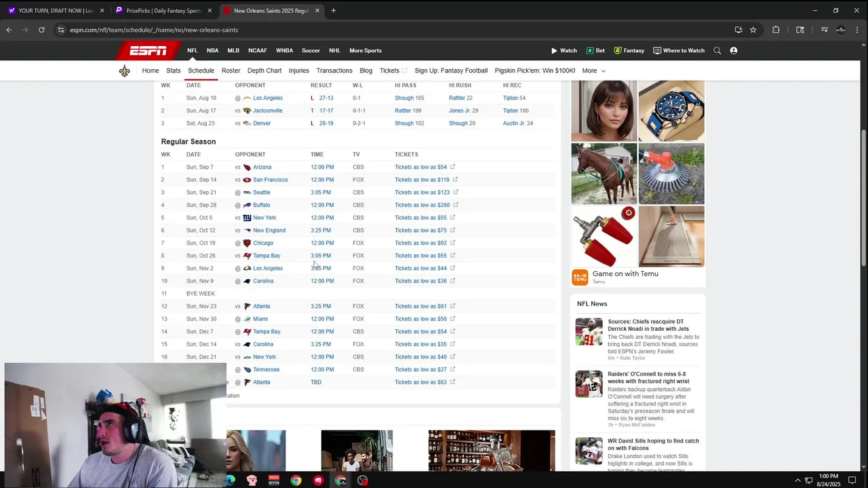Select Soccer in the top navigation
The height and width of the screenshot is (488, 868).
click(x=311, y=51)
